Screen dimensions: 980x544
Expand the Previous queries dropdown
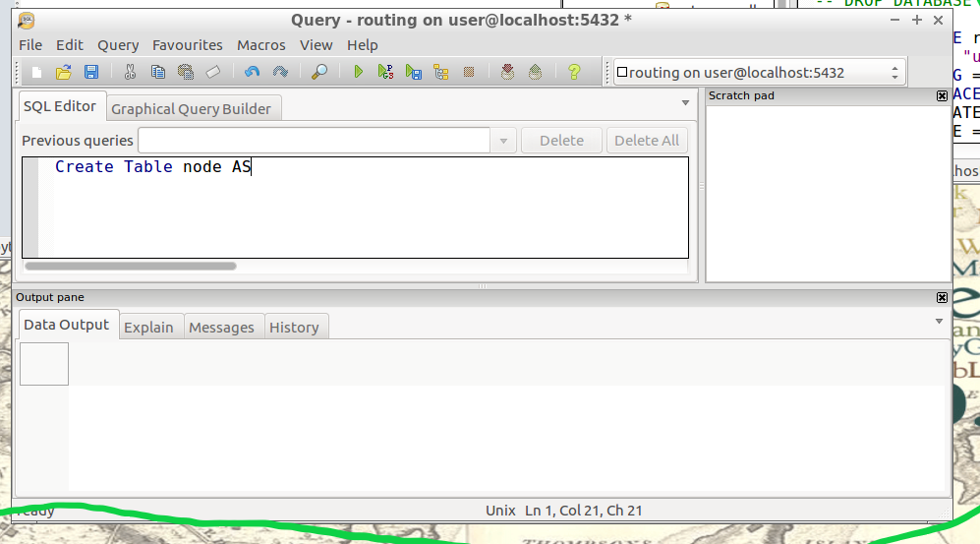pos(503,141)
